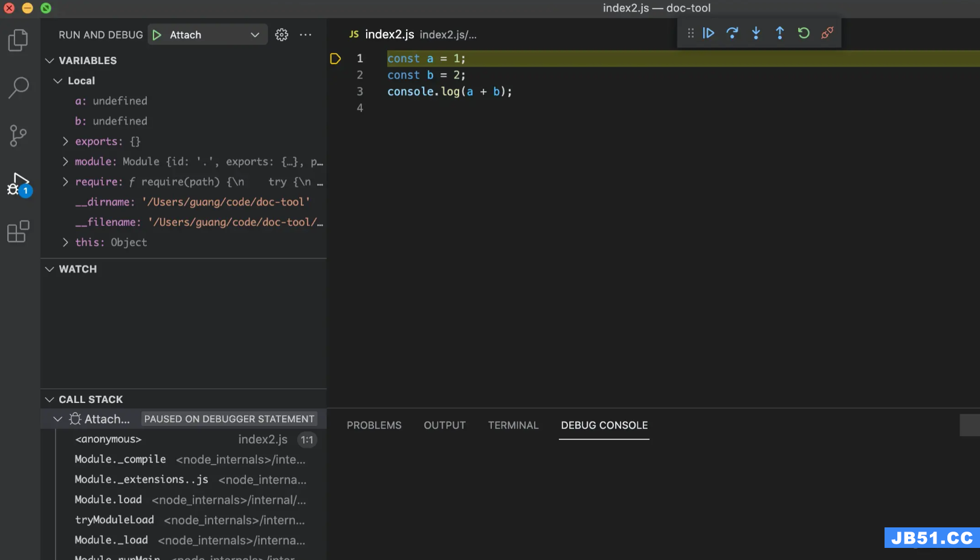The width and height of the screenshot is (980, 560).
Task: Click the 1:1 position badge in call stack
Action: click(x=308, y=440)
